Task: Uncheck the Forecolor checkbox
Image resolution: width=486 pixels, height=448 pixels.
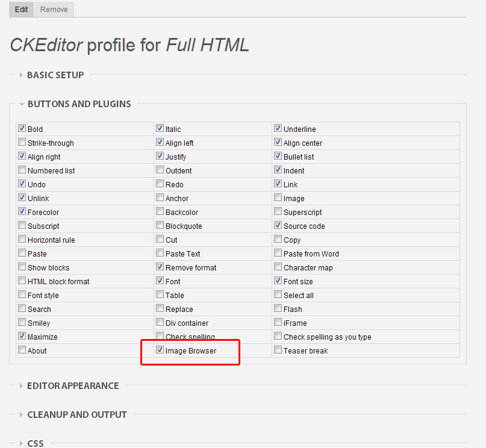Action: click(x=22, y=211)
